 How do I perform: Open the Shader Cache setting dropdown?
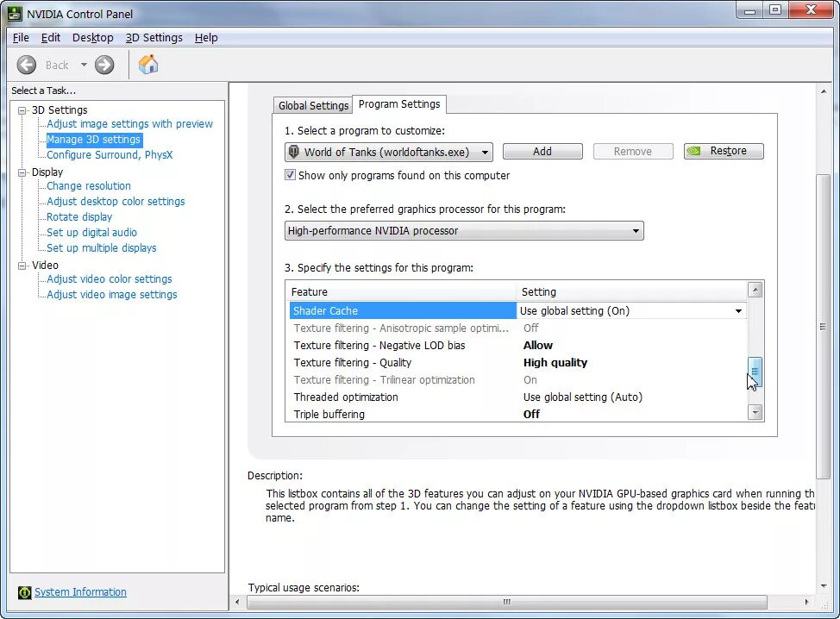(738, 311)
